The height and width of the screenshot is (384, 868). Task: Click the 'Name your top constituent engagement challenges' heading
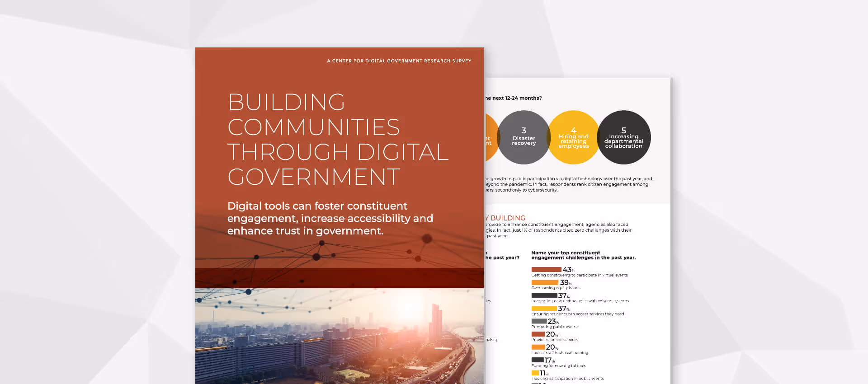pos(583,255)
